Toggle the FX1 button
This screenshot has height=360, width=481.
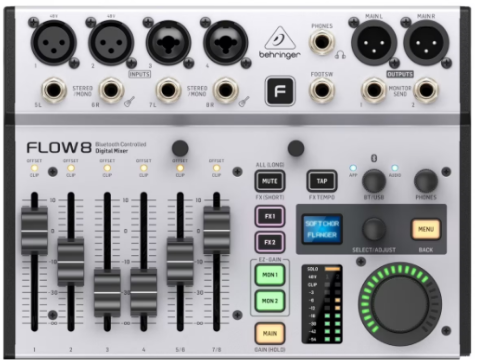click(x=270, y=216)
